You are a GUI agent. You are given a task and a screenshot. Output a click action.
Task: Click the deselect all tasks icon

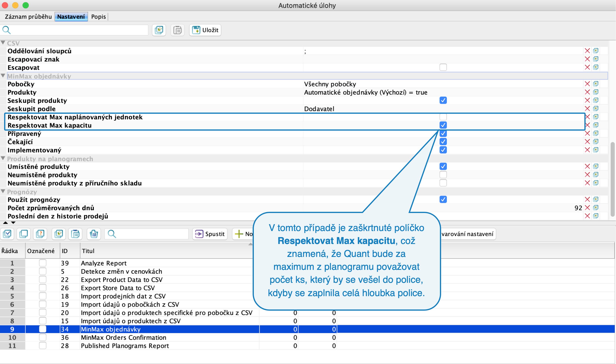coord(24,234)
